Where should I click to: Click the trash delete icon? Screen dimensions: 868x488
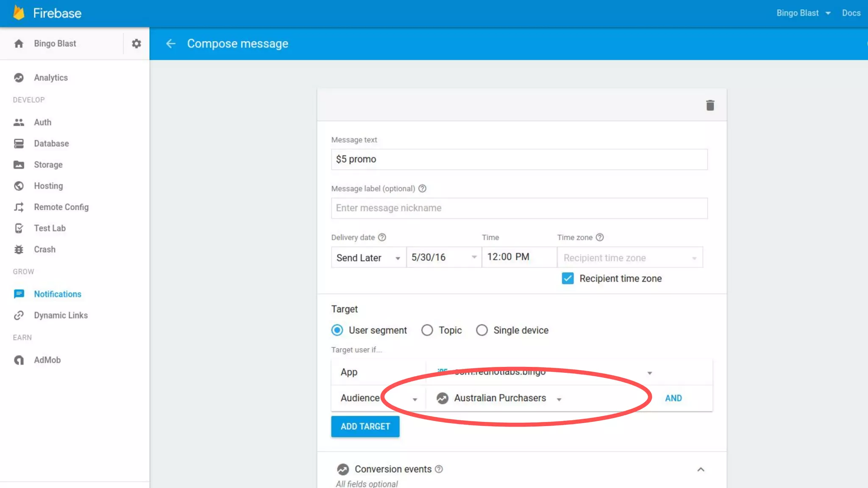pos(710,105)
